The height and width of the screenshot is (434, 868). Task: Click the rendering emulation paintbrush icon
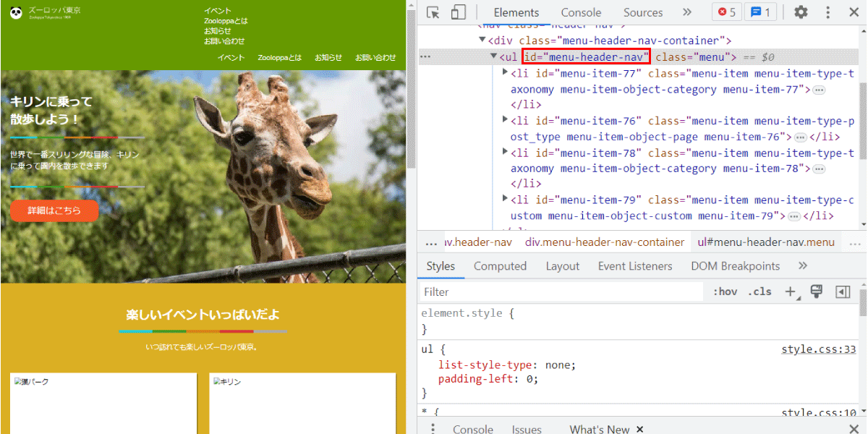(x=817, y=292)
